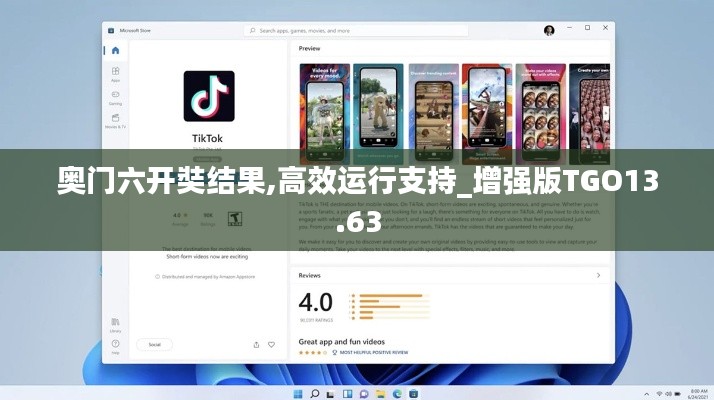This screenshot has height=400, width=714.
Task: Advance preview screenshots with right arrow
Action: [606, 113]
